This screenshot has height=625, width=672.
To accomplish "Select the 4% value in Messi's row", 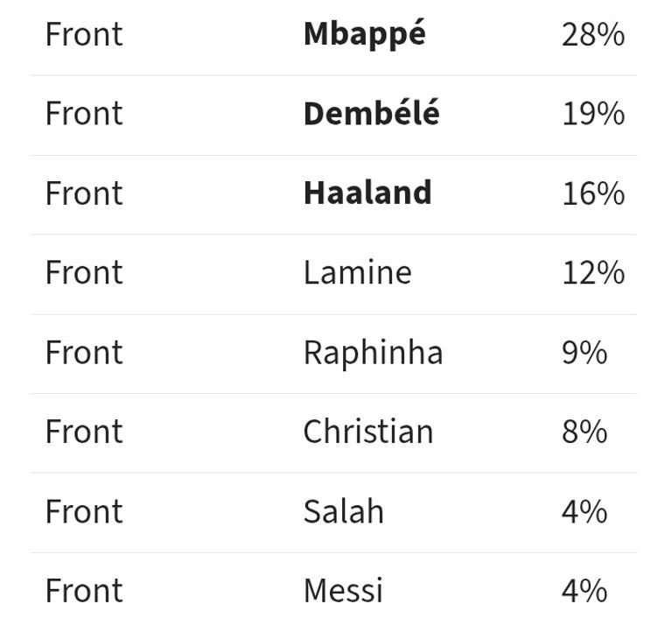I will (x=584, y=591).
